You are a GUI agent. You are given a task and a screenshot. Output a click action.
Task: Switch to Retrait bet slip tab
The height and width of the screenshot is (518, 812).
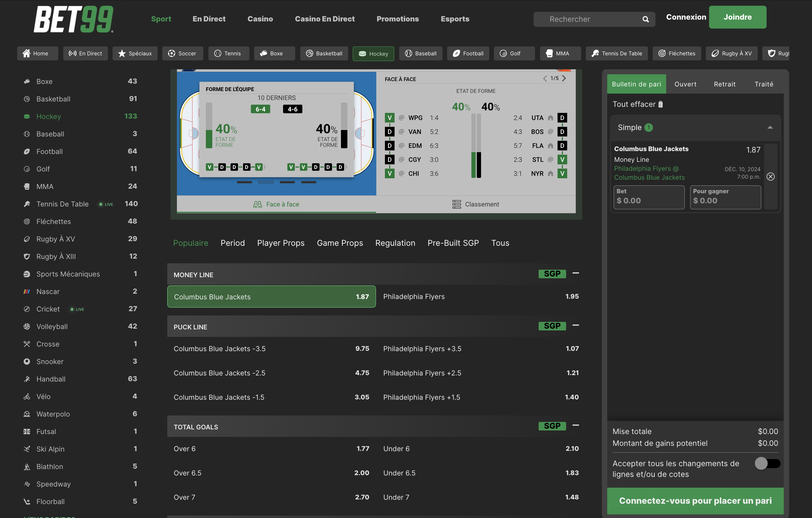[725, 84]
